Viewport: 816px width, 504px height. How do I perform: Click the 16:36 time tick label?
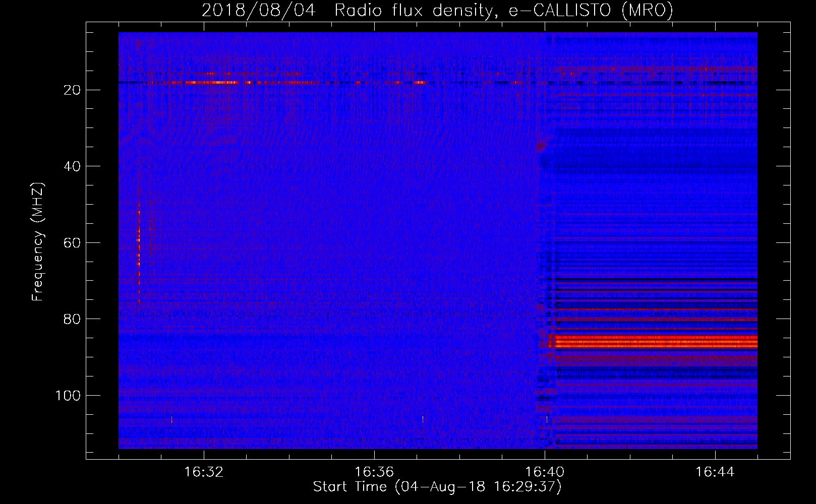374,472
